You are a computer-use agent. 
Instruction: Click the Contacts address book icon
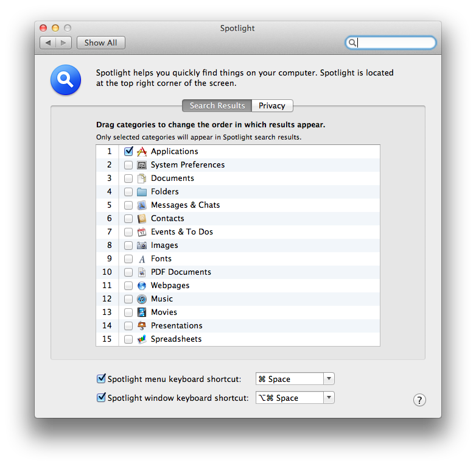pyautogui.click(x=142, y=219)
